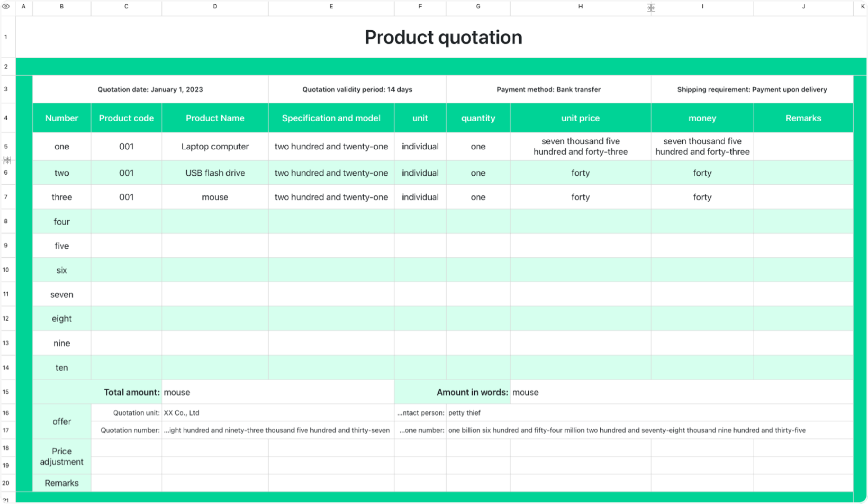Click the eye icon in the sheet corner

click(x=6, y=6)
